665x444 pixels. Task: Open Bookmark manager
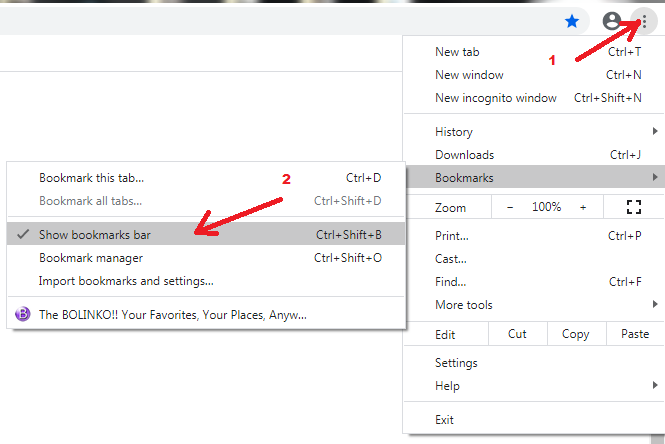pyautogui.click(x=92, y=258)
